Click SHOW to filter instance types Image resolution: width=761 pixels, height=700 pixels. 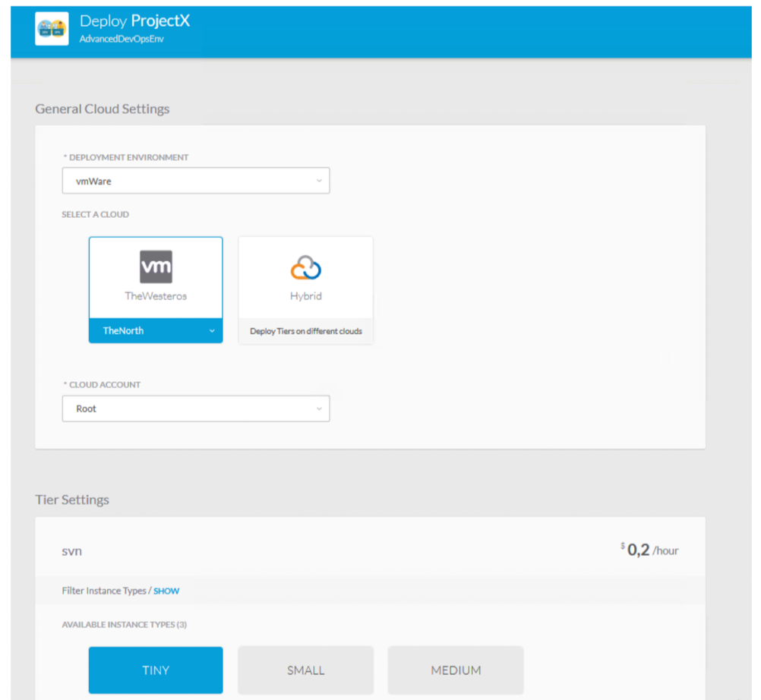[x=166, y=591]
